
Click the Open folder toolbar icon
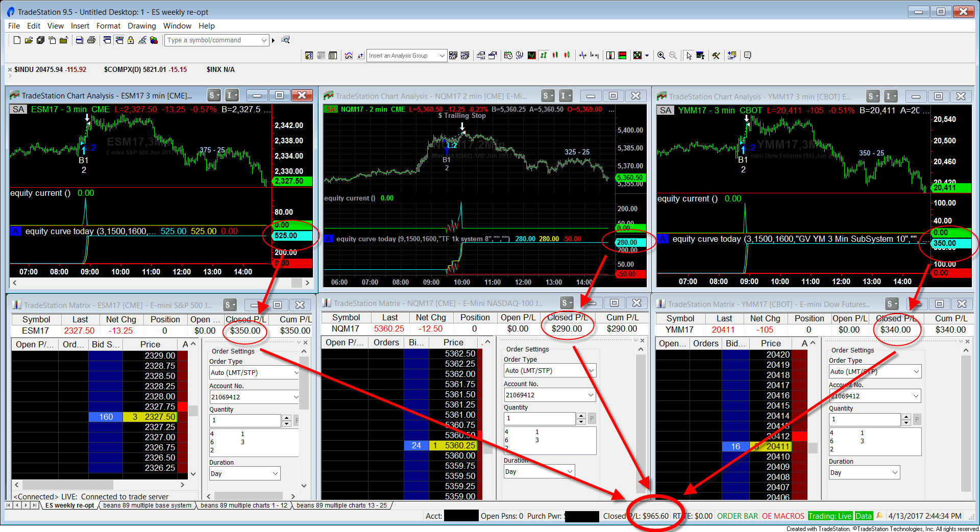[29, 40]
